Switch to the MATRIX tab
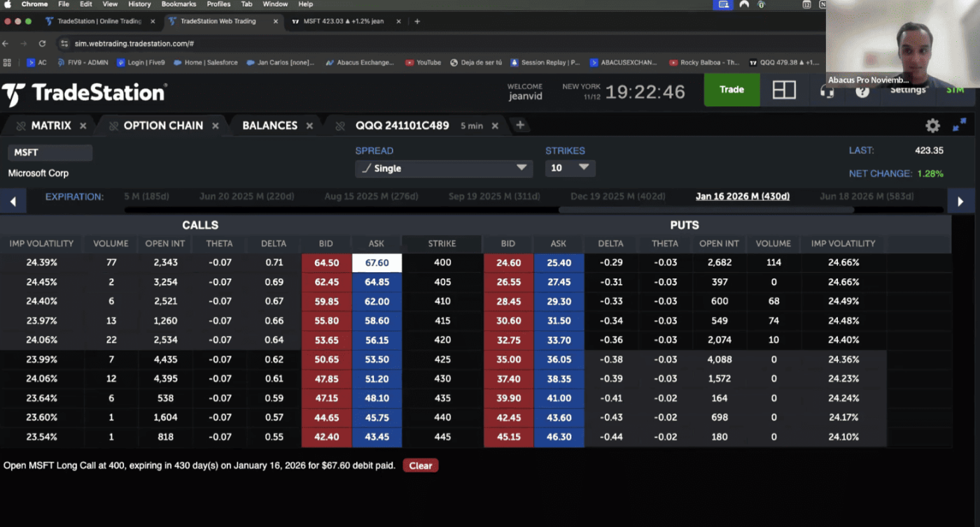 50,125
